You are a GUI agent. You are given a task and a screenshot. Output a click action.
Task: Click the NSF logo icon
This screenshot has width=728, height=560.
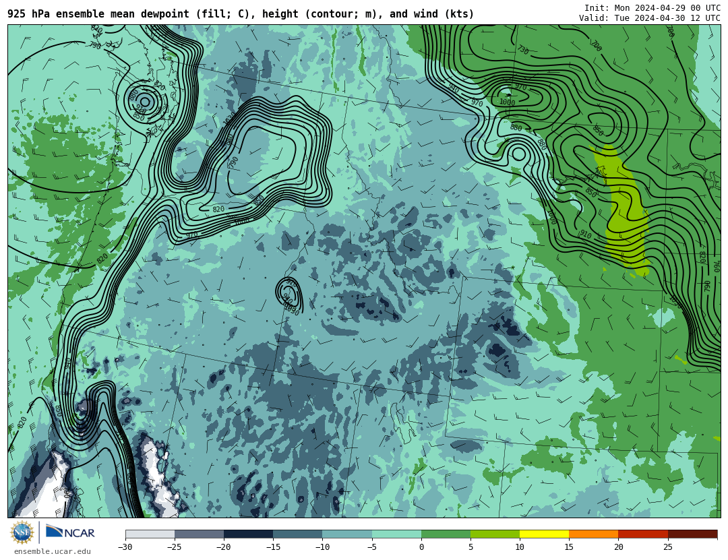coord(22,532)
